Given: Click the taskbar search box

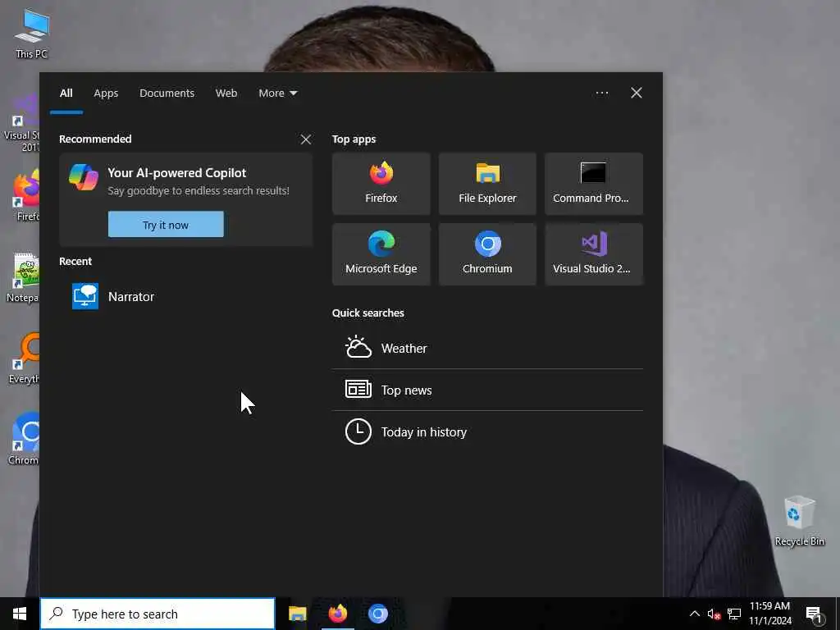Looking at the screenshot, I should click(157, 614).
